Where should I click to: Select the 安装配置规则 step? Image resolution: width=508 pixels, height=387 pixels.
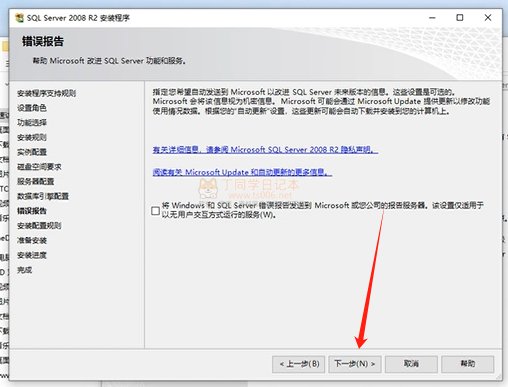tap(39, 226)
